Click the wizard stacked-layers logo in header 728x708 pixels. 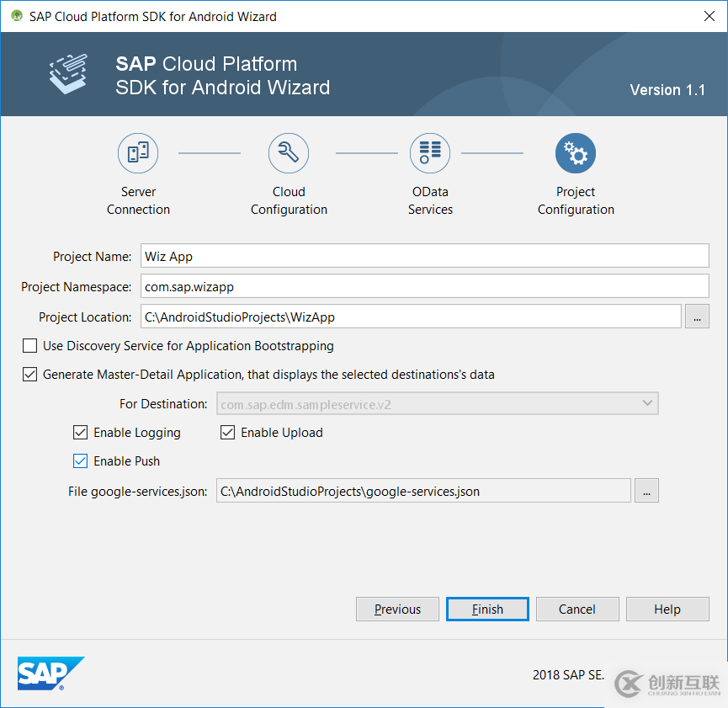coord(69,74)
